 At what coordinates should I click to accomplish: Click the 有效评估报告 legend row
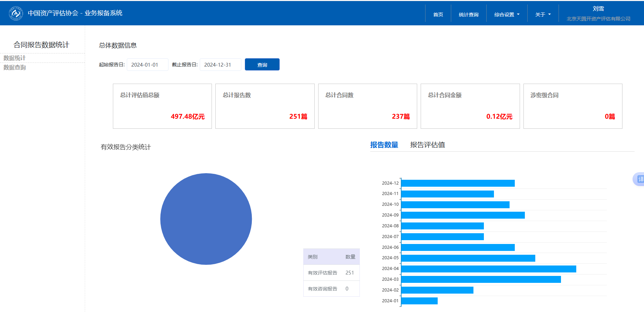point(331,273)
